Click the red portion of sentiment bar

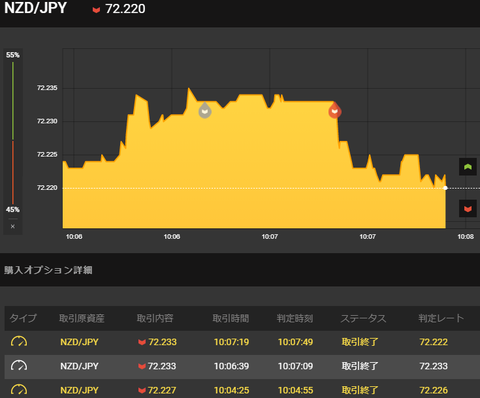pyautogui.click(x=13, y=172)
